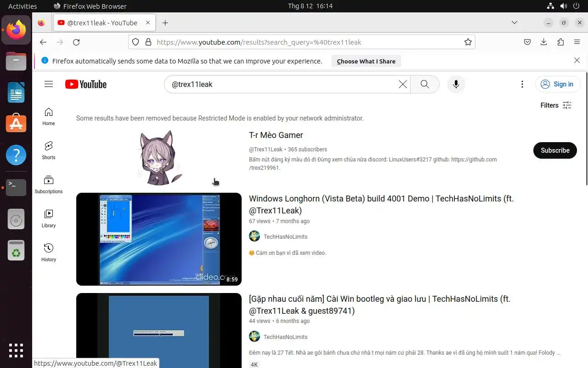Open Trash from the dock
This screenshot has width=588, height=368.
pos(16,250)
